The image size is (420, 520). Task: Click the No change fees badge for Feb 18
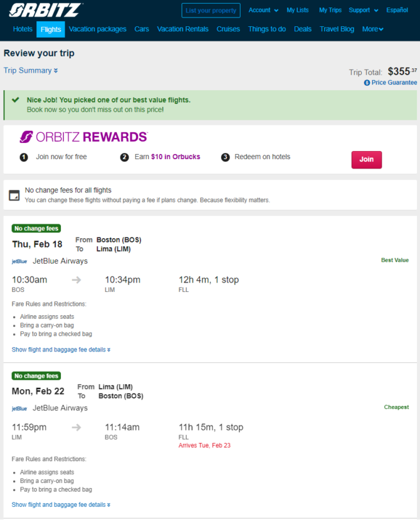36,229
